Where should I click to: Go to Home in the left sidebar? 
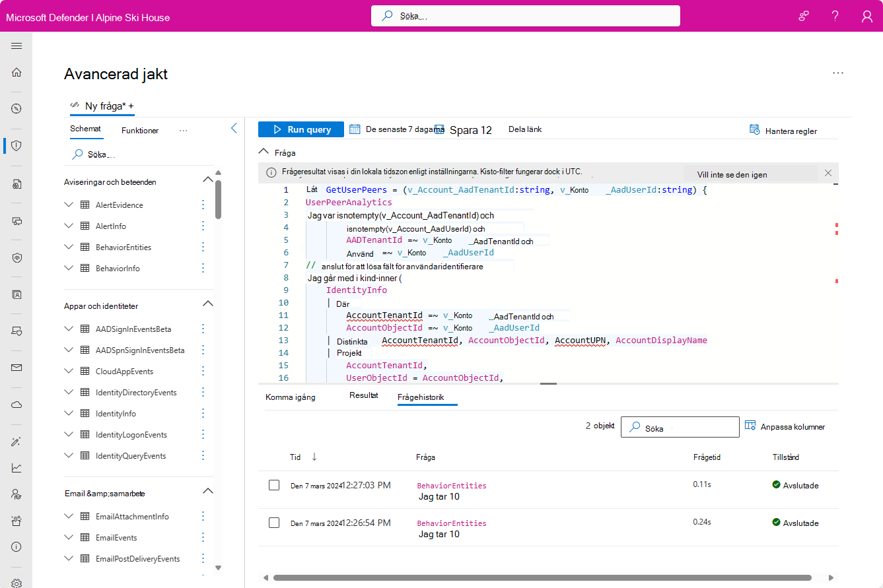pos(17,73)
